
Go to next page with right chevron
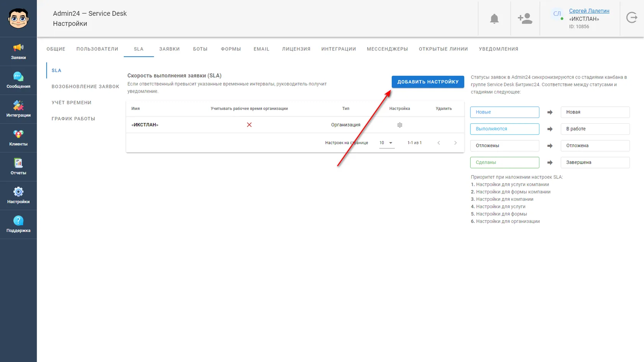click(455, 143)
